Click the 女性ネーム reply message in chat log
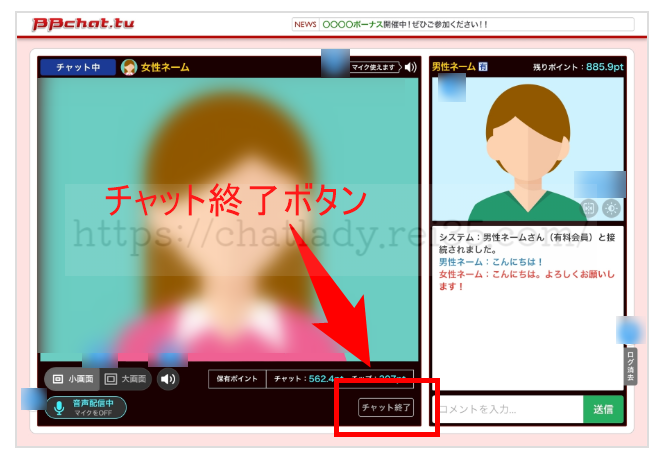The image size is (663, 460). click(x=527, y=280)
